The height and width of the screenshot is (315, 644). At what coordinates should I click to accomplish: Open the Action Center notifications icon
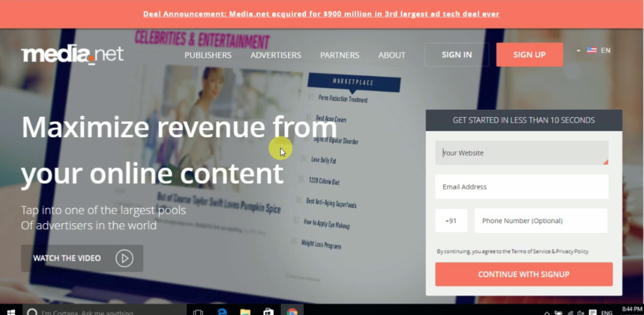pyautogui.click(x=593, y=313)
